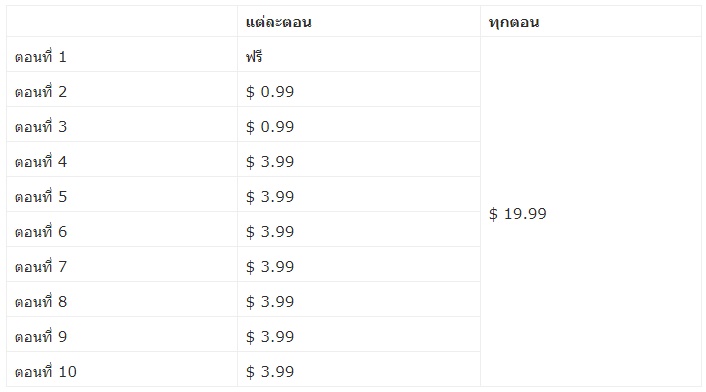Viewport: 706px width, 392px height.
Task: Select the ตอนที่ 8 row label
Action: point(41,302)
